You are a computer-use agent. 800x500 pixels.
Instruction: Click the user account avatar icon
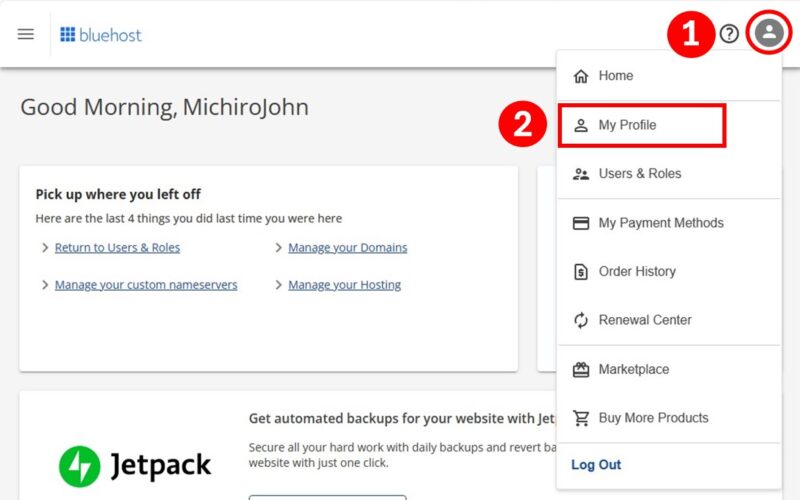(x=768, y=34)
